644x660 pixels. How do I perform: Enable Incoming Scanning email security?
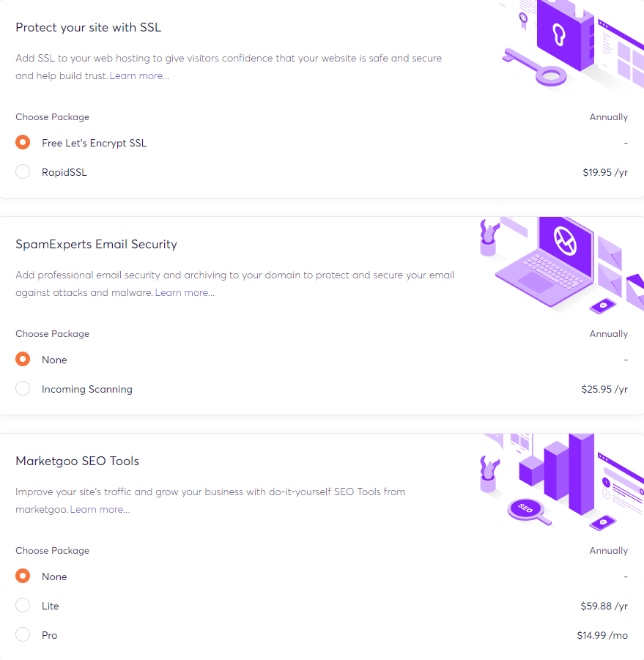coord(22,388)
